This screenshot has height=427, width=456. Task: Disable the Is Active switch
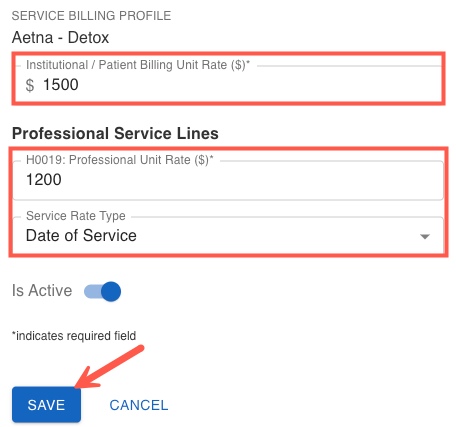coord(102,291)
